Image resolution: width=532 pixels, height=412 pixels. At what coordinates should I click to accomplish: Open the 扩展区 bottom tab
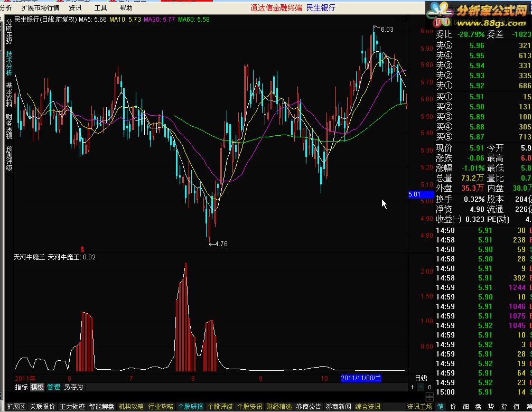pyautogui.click(x=16, y=407)
